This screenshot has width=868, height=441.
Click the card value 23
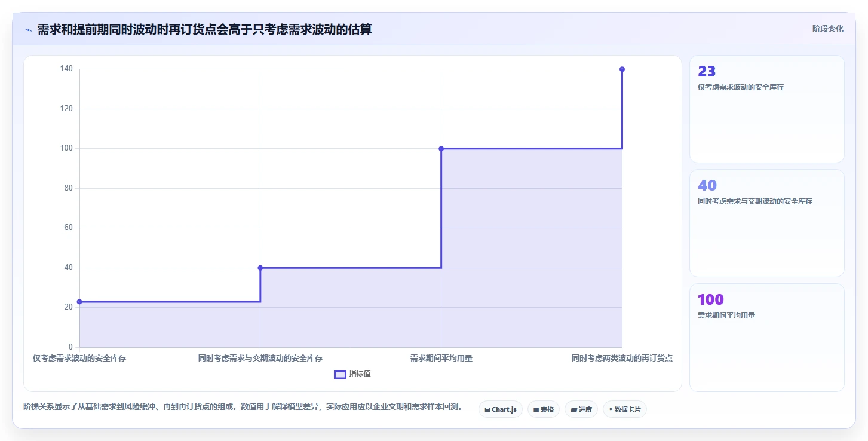point(707,72)
